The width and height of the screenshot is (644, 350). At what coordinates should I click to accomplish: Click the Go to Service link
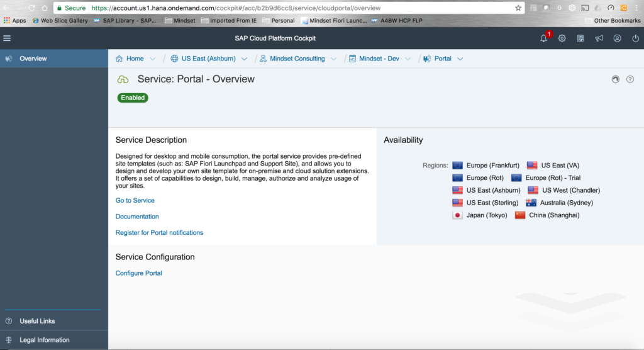[x=135, y=200]
